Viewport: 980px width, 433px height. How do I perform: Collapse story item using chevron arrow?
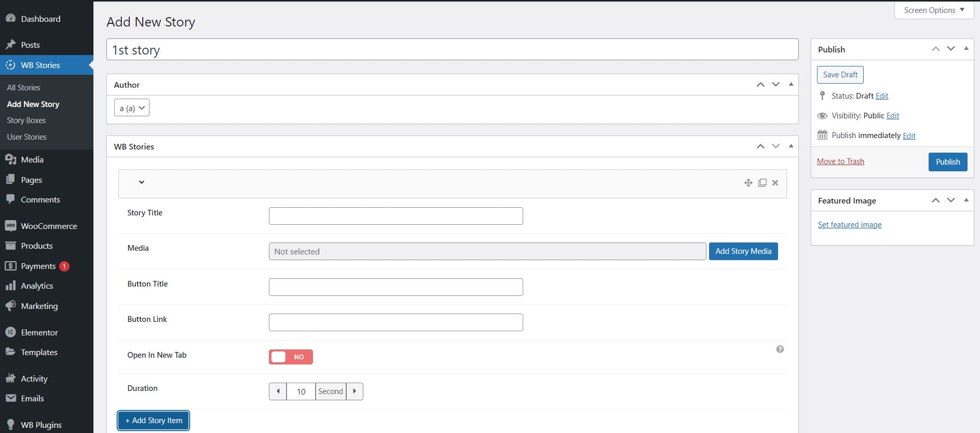[x=141, y=182]
